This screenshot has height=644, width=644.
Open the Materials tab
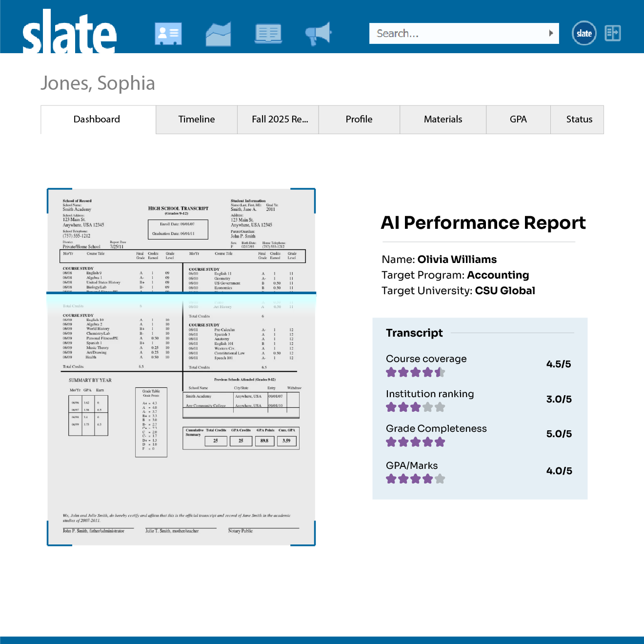point(443,119)
